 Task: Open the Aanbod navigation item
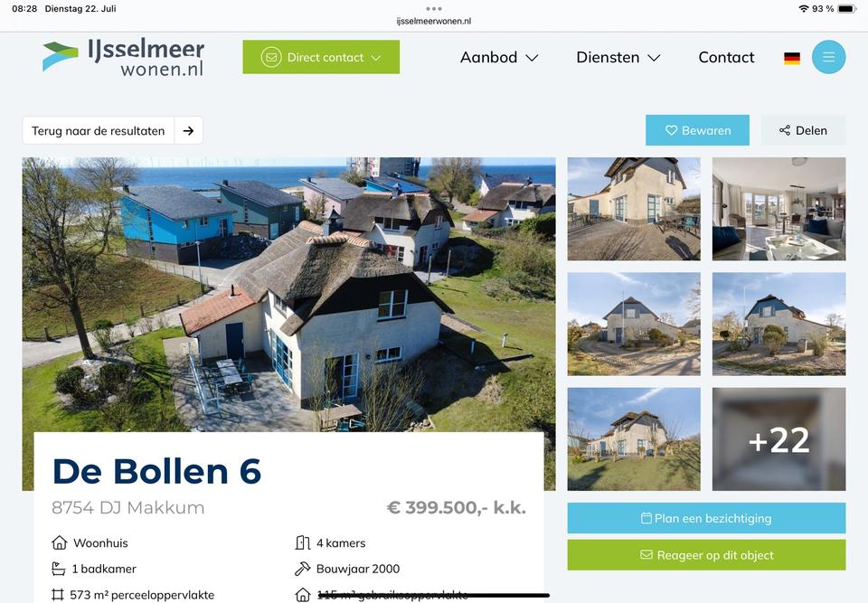click(x=489, y=57)
